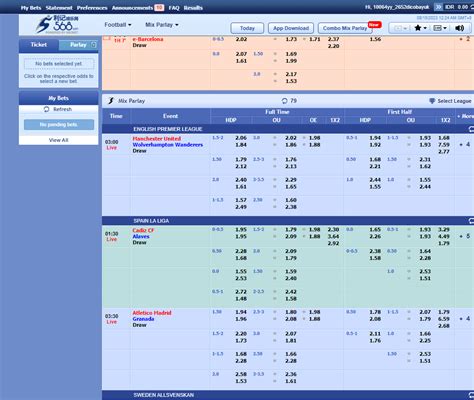The image size is (474, 400).
Task: Click the No pending bets button
Action: 59,125
